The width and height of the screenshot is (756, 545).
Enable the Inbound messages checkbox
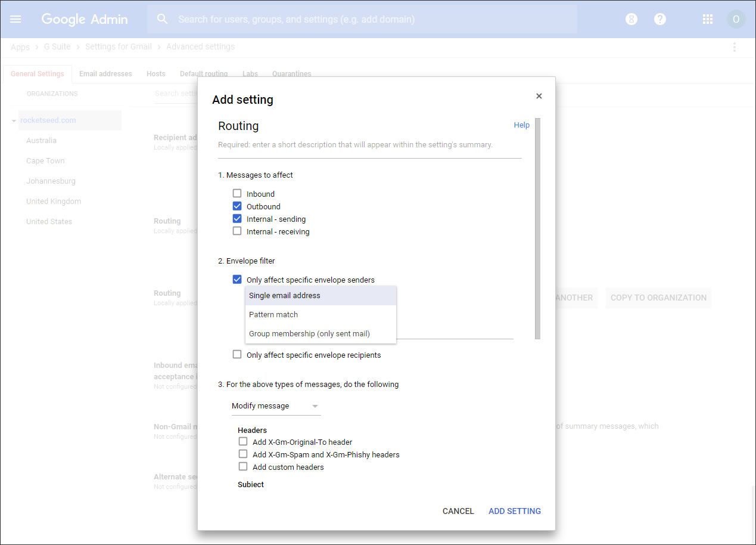(237, 194)
